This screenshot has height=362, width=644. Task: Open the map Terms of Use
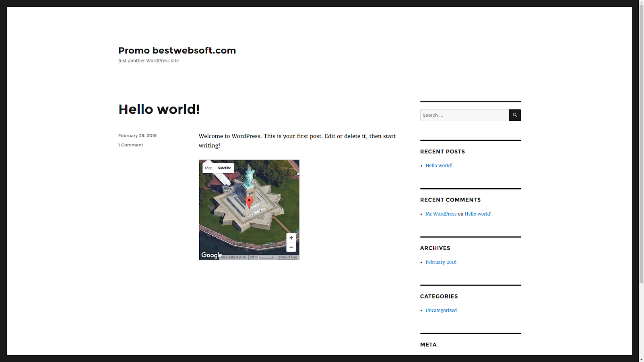[287, 257]
